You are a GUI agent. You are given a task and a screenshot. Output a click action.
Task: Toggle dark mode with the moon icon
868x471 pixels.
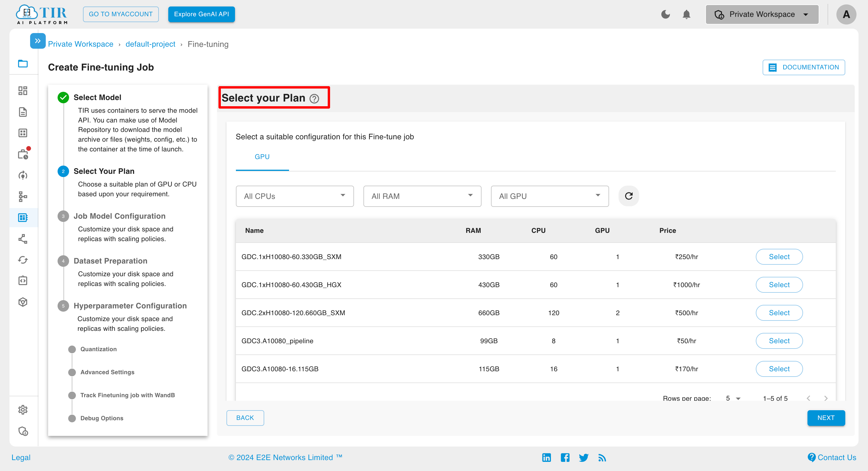(665, 14)
